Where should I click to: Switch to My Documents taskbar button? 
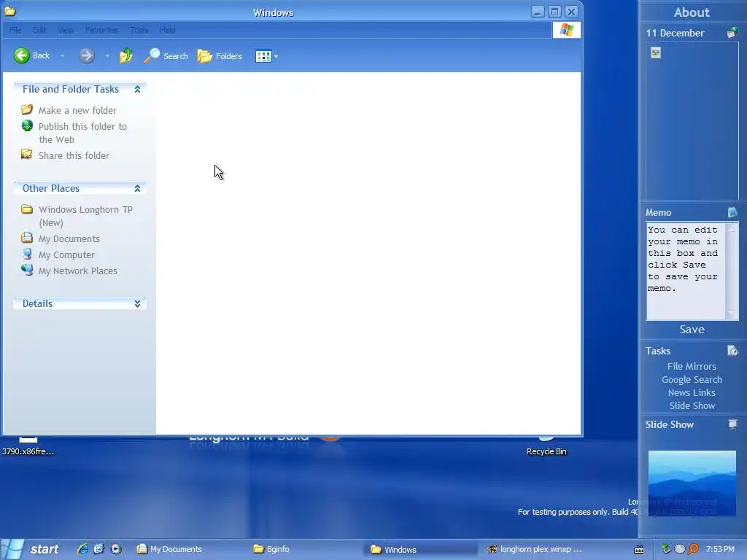(x=189, y=550)
